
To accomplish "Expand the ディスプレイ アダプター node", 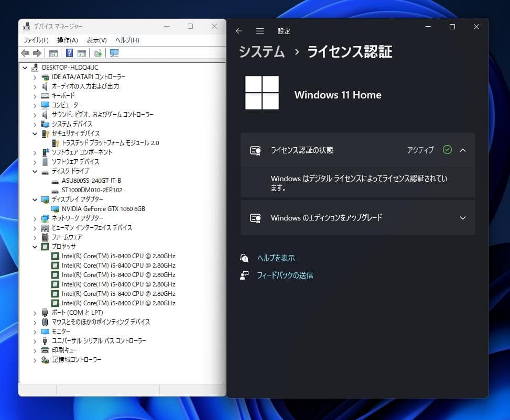I will [x=35, y=199].
